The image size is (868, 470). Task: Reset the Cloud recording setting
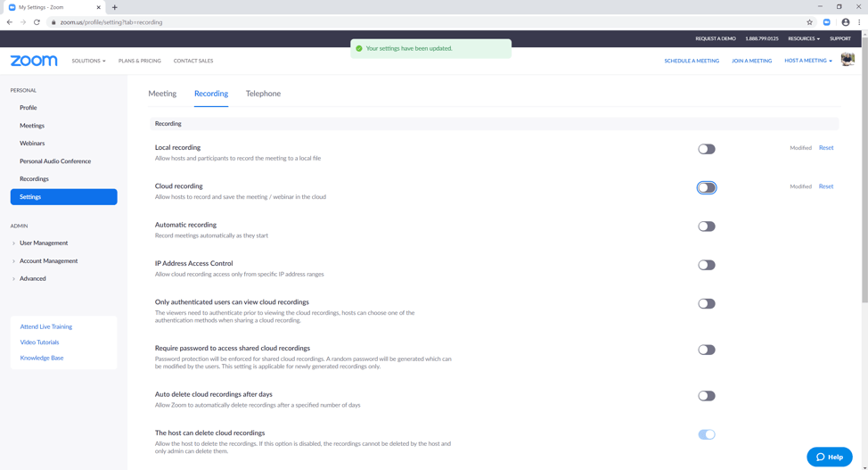(826, 186)
